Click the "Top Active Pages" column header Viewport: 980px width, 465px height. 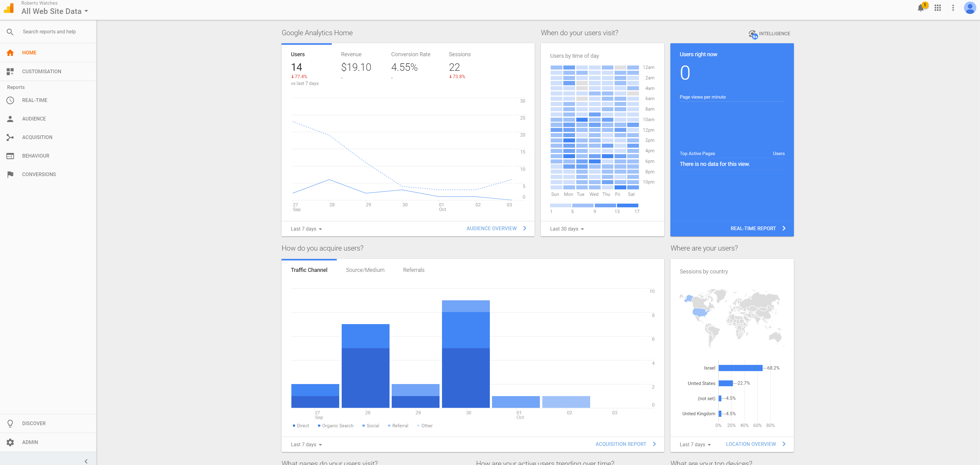697,154
